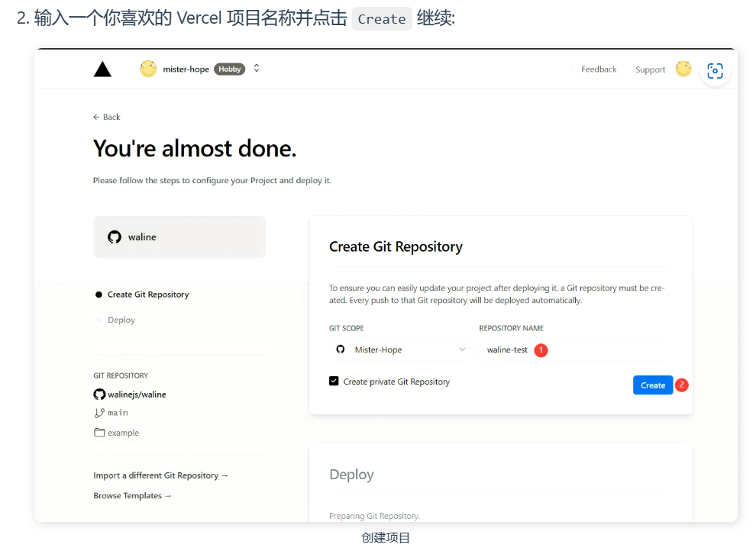The image size is (756, 554).
Task: Click the user avatar next to Support
Action: 683,69
